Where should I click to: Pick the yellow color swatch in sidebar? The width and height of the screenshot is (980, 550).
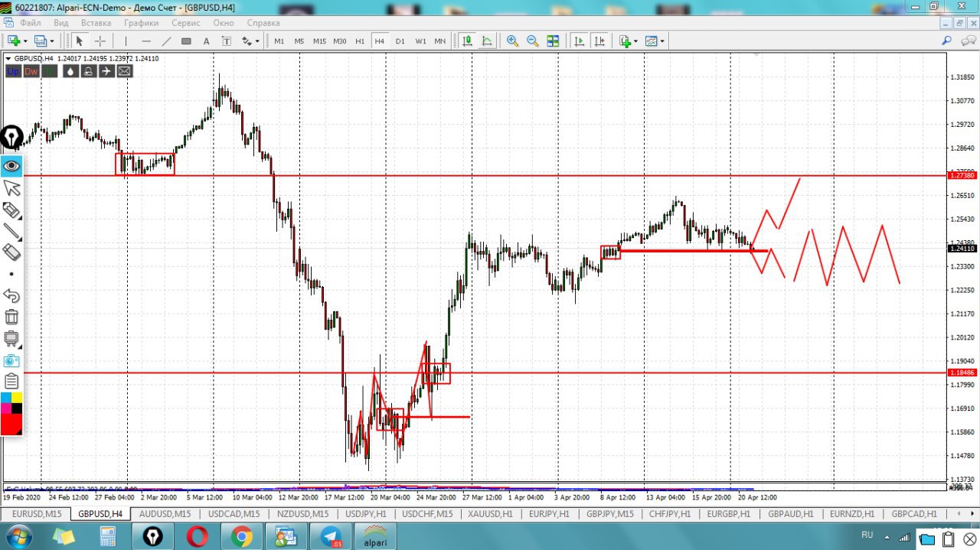(x=17, y=398)
